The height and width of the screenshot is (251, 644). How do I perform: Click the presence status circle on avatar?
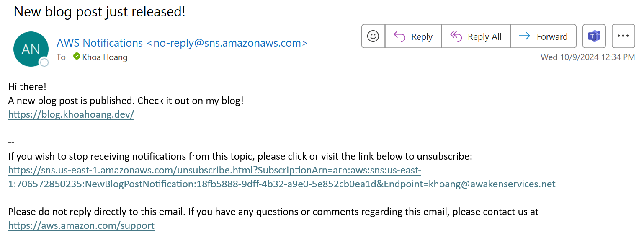coord(44,62)
